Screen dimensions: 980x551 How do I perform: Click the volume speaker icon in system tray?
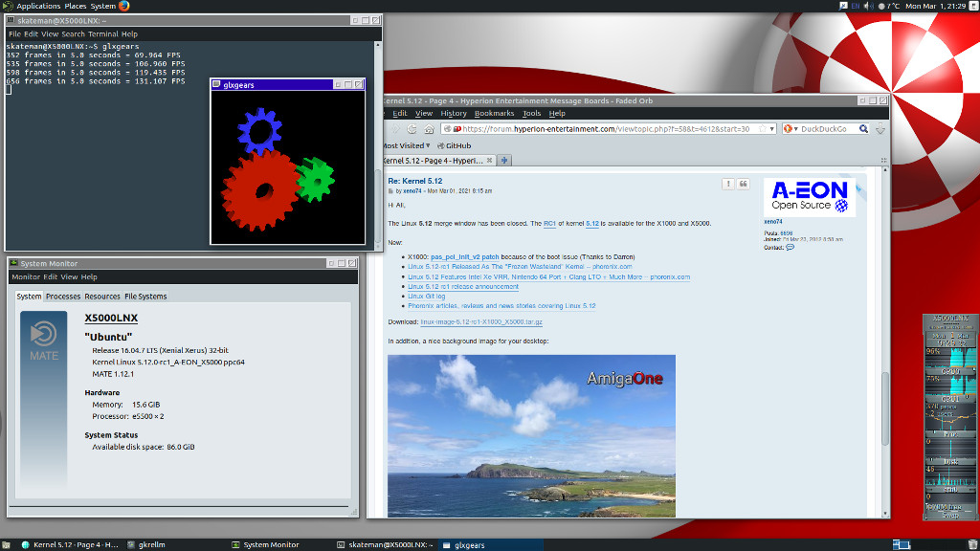pyautogui.click(x=869, y=6)
